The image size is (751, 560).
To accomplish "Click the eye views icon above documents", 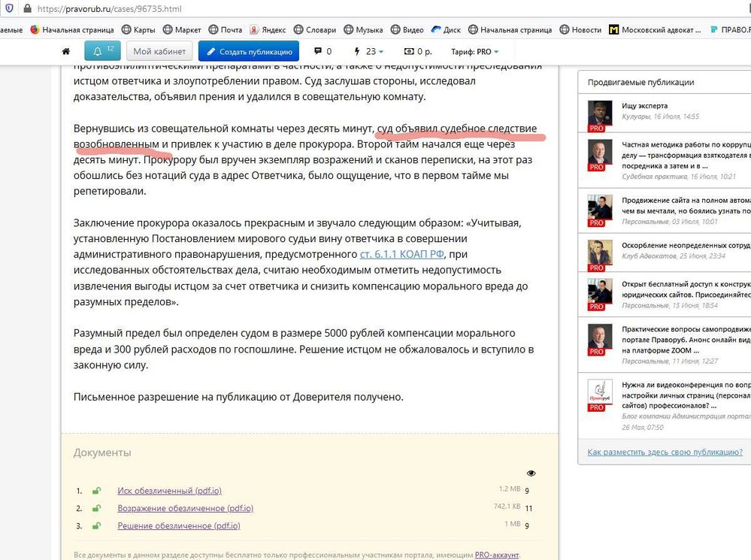I will (531, 474).
